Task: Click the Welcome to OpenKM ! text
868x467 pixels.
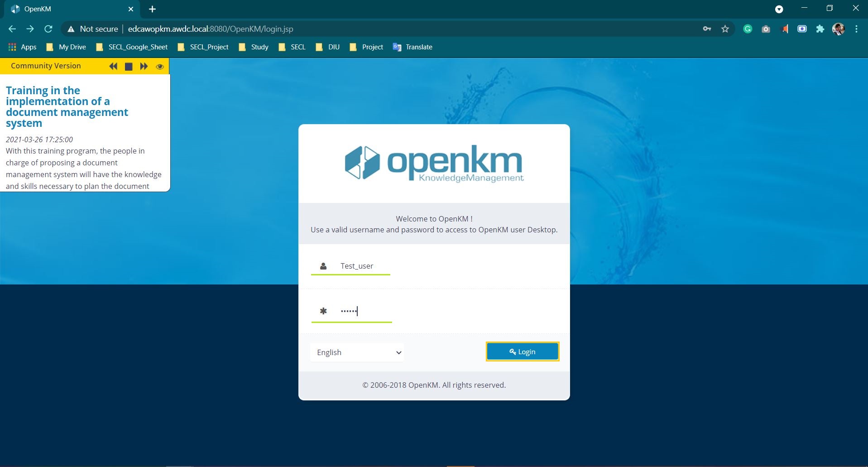Action: coord(434,219)
